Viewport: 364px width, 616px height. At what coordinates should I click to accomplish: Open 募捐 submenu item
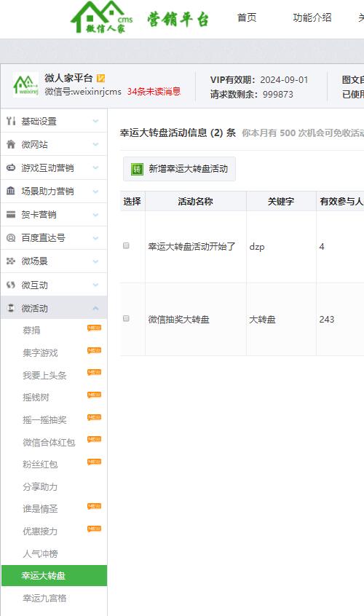click(x=31, y=331)
